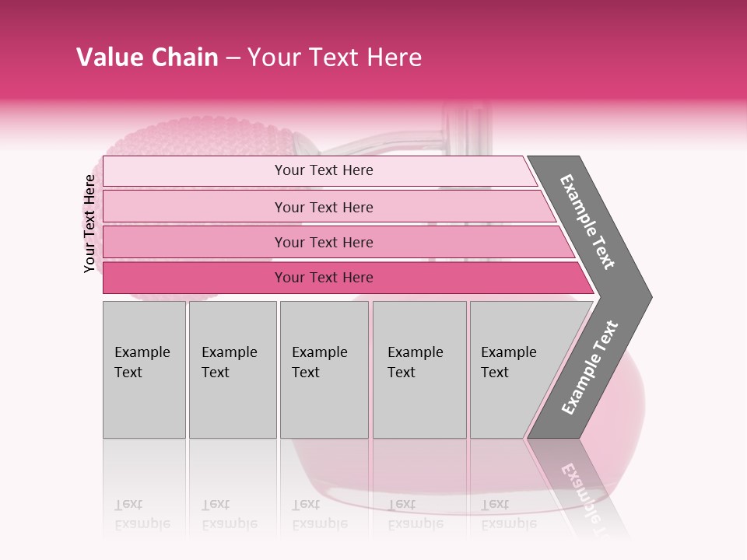Click reflected text under first gray box
This screenshot has width=747, height=560.
(x=142, y=515)
